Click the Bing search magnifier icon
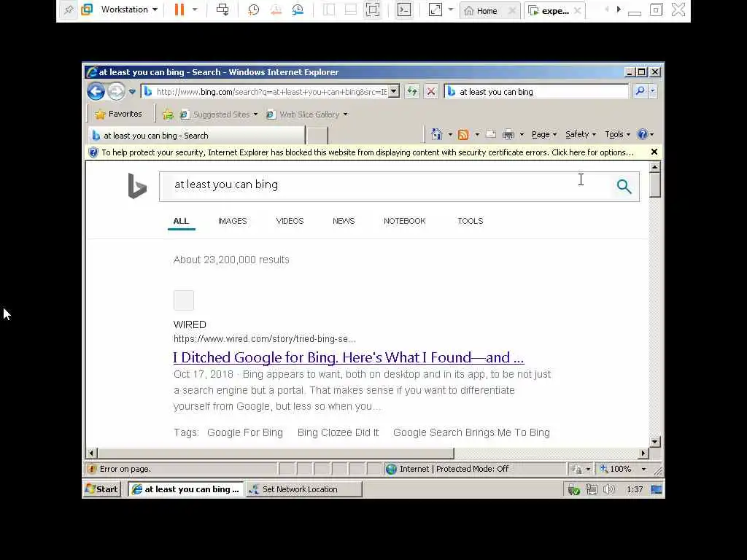 click(624, 186)
